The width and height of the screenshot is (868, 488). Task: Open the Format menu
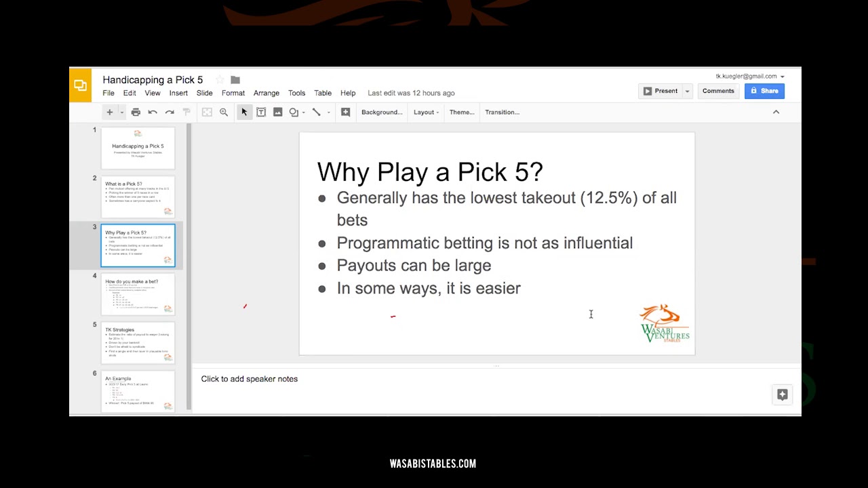point(233,93)
